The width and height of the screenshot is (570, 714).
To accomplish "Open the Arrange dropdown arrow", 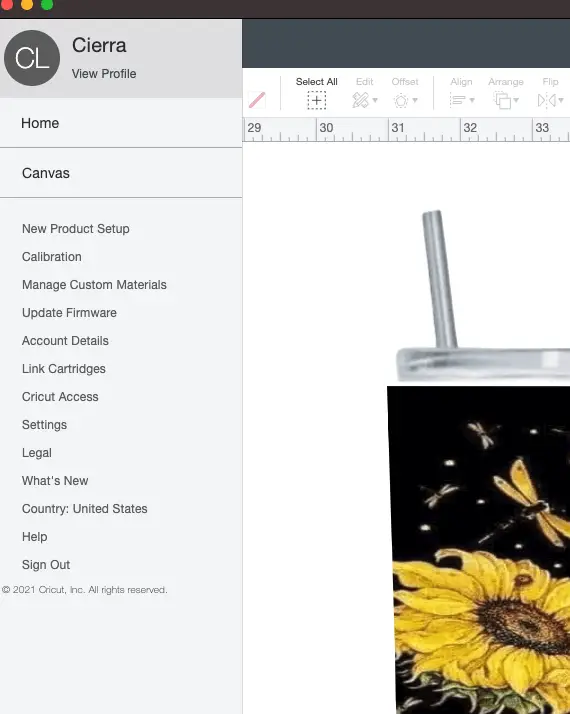I will point(516,100).
